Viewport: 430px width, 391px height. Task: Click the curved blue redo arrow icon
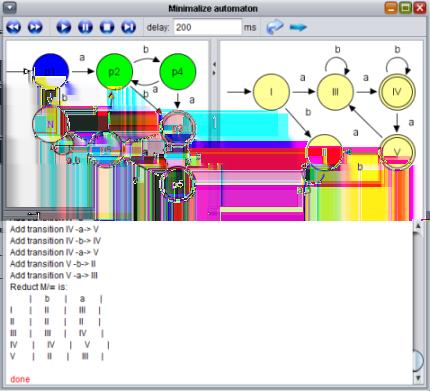pyautogui.click(x=275, y=27)
